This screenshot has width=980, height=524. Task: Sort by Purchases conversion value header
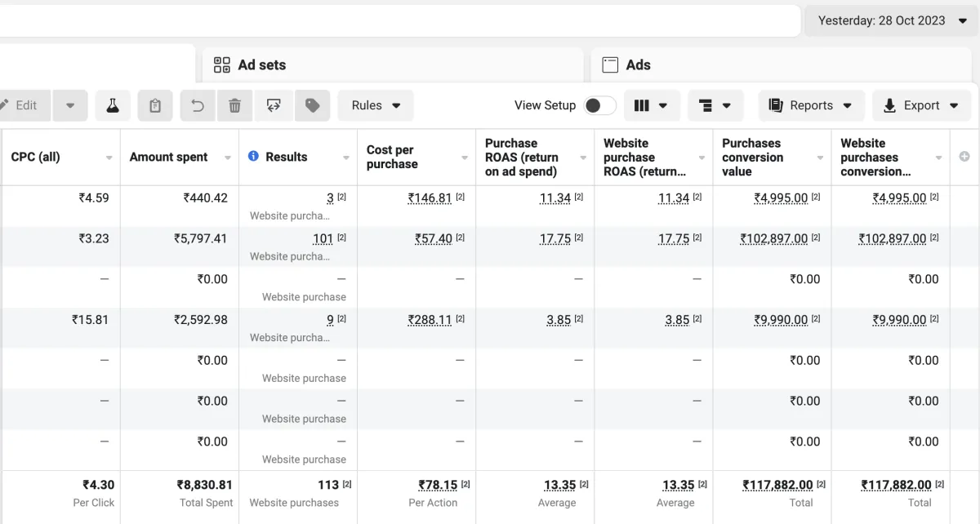(x=752, y=157)
